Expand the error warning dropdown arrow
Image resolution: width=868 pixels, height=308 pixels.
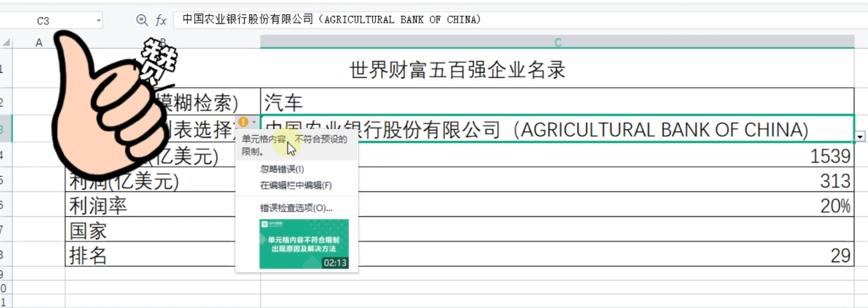tap(254, 122)
